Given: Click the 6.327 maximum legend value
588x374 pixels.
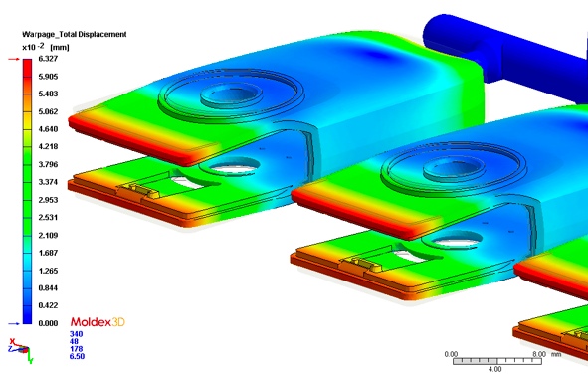Looking at the screenshot, I should tap(48, 59).
